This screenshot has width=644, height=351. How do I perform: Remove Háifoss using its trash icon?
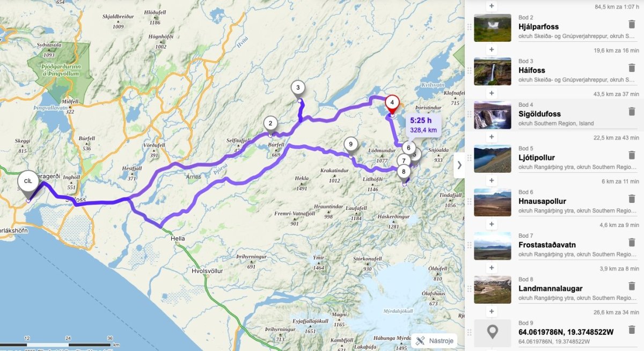631,68
